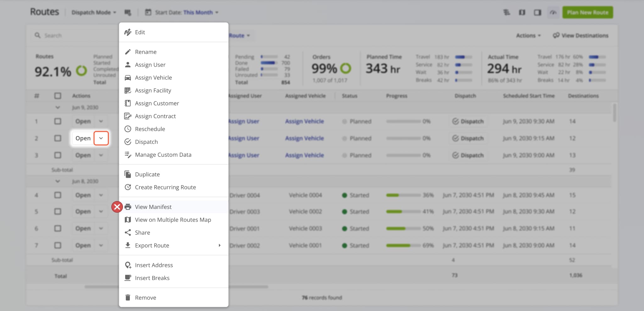Image resolution: width=644 pixels, height=311 pixels.
Task: Click the Remove trash icon
Action: point(128,297)
